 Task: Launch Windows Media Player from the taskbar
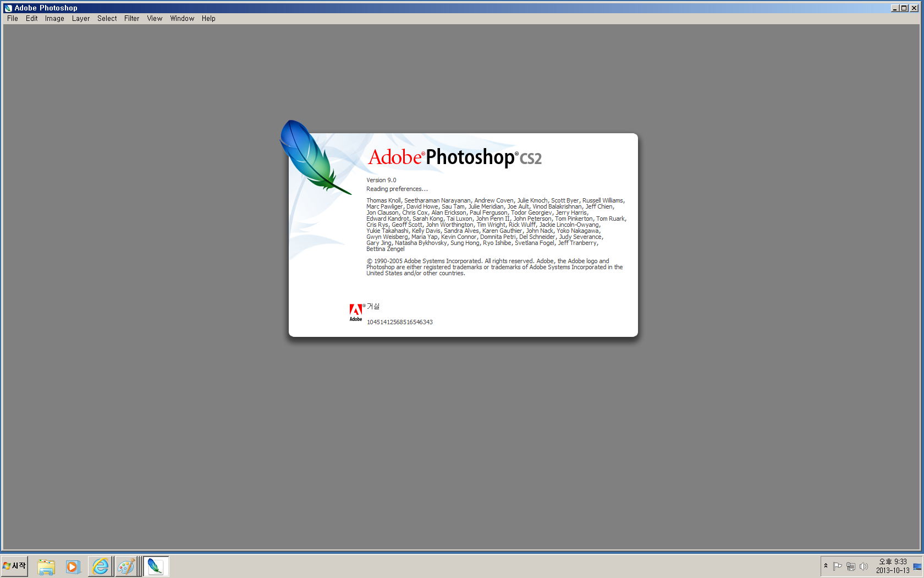click(x=73, y=566)
